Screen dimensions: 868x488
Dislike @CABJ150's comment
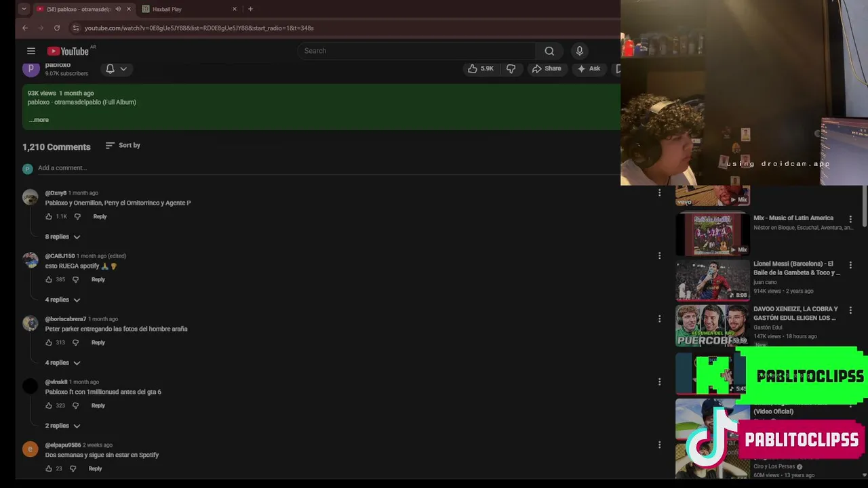[75, 279]
